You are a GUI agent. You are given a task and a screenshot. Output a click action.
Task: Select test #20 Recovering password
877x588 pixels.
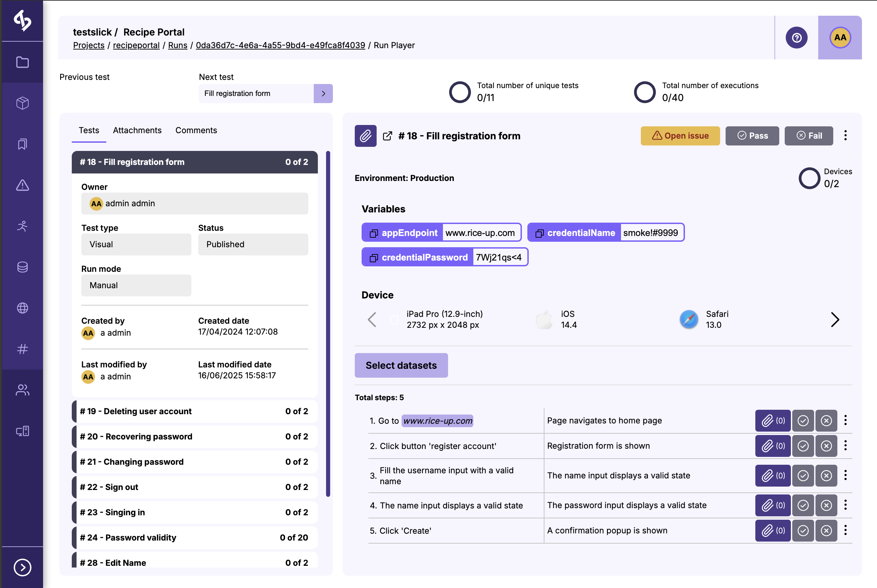click(194, 436)
